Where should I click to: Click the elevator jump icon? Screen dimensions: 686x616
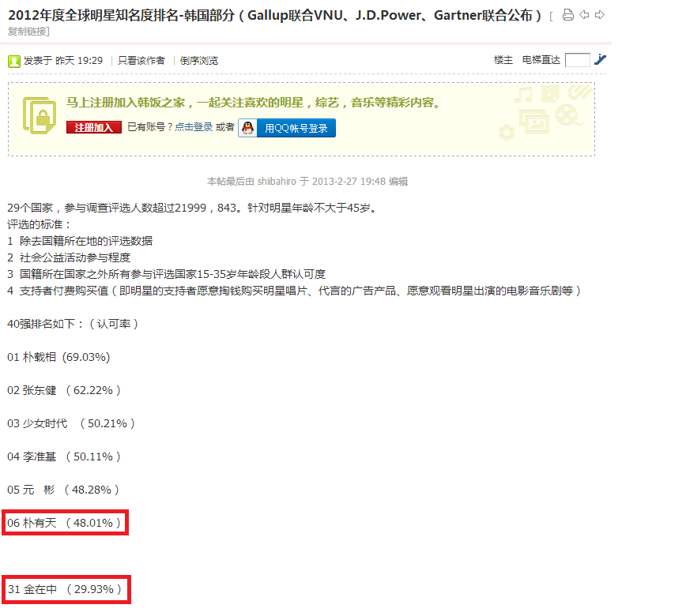[601, 59]
